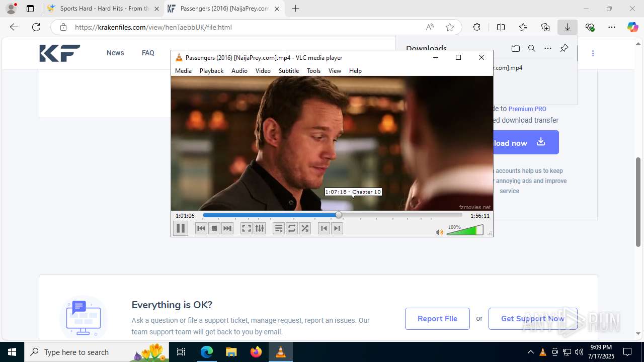Open VLC extended settings (equalizer icon)
Viewport: 644px width, 362px height.
click(260, 228)
